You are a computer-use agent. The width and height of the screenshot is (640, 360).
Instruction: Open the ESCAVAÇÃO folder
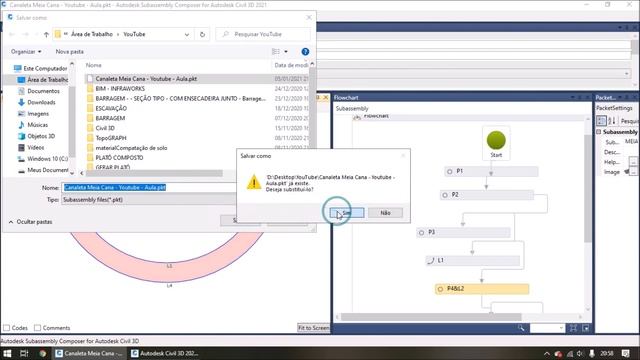click(111, 108)
